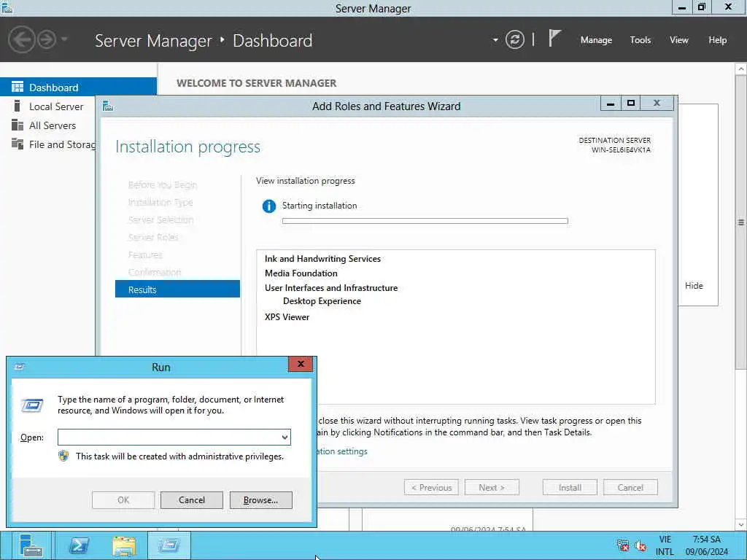Click the taskbar clock showing 7:54 SA
The height and width of the screenshot is (560, 747).
pyautogui.click(x=706, y=545)
